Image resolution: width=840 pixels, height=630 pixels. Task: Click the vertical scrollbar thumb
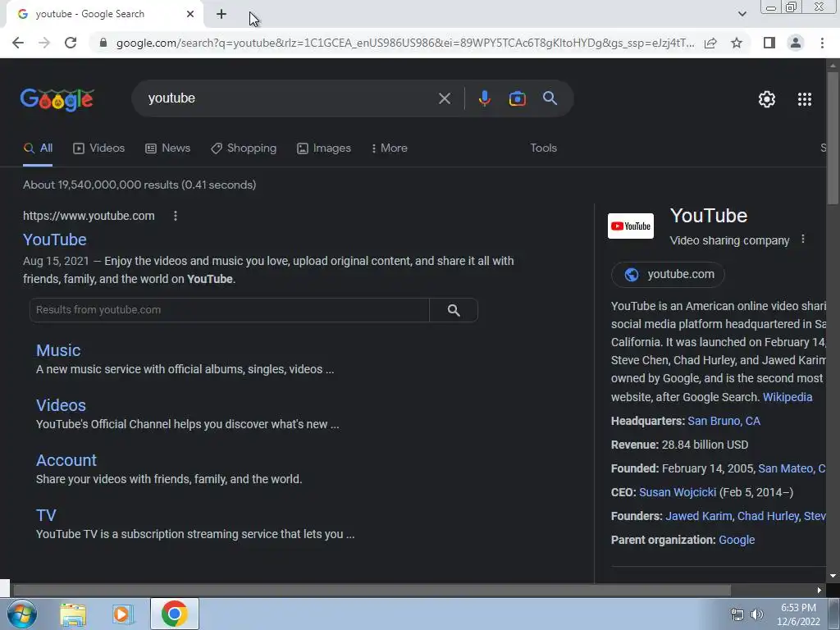coord(833,137)
